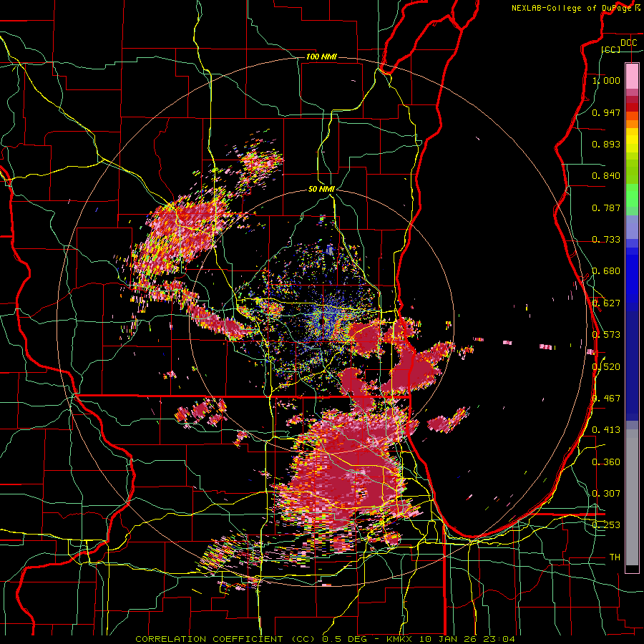The image size is (644, 644).
Task: Click the DCC label above the color bar
Action: click(x=628, y=43)
